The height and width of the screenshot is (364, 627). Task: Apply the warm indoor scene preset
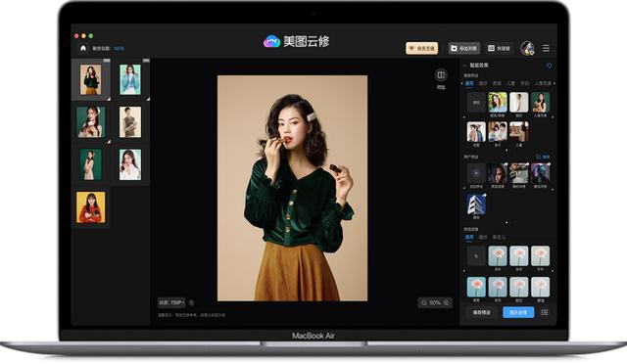click(518, 132)
